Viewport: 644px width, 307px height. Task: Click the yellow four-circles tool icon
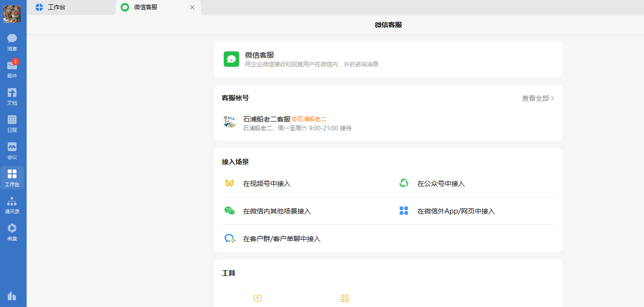pos(345,298)
